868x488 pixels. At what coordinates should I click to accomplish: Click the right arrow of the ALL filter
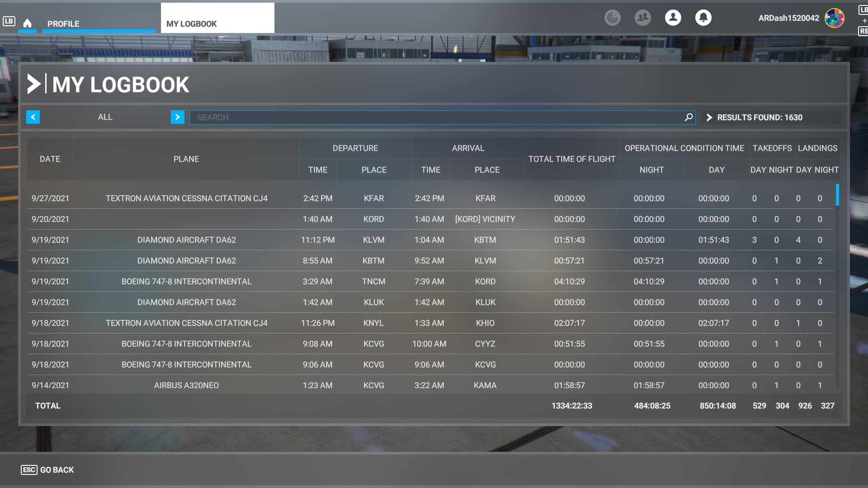click(177, 117)
